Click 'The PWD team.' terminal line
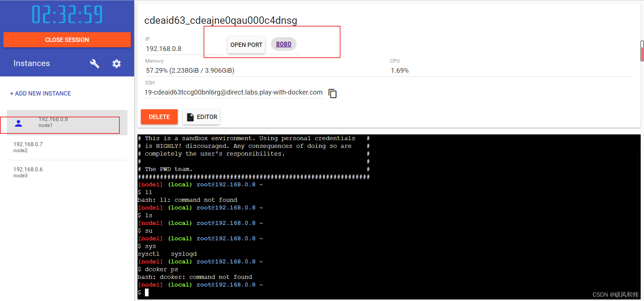 point(168,169)
